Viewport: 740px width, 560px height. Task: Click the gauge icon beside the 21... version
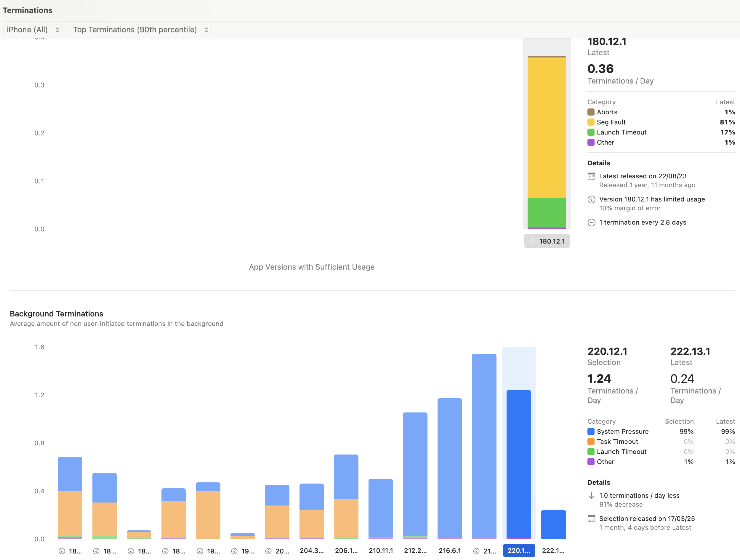(476, 551)
